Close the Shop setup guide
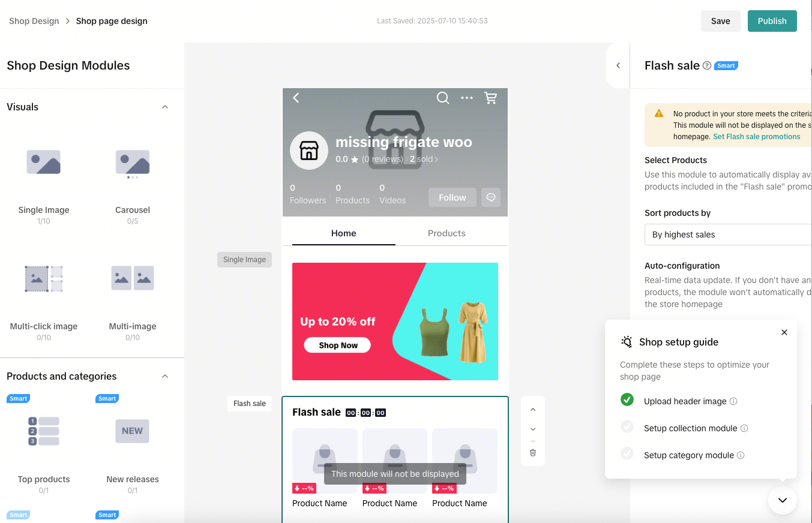This screenshot has width=812, height=523. point(784,332)
